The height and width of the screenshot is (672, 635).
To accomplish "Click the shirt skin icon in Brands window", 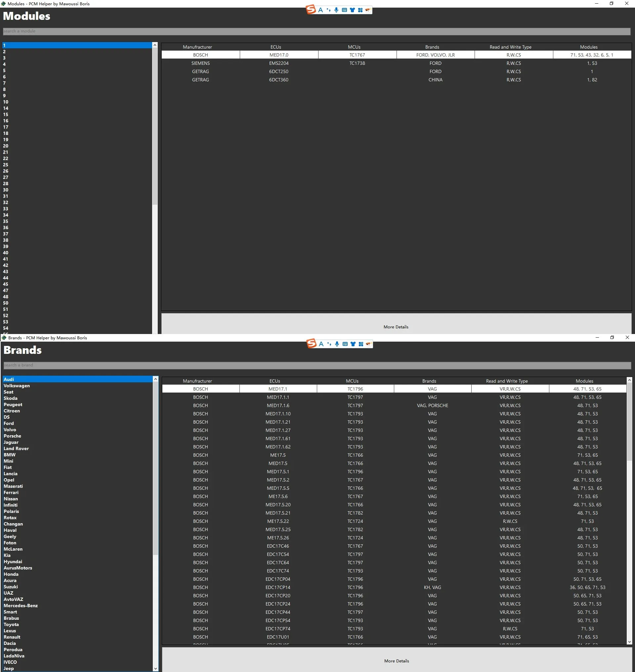I will click(x=353, y=344).
